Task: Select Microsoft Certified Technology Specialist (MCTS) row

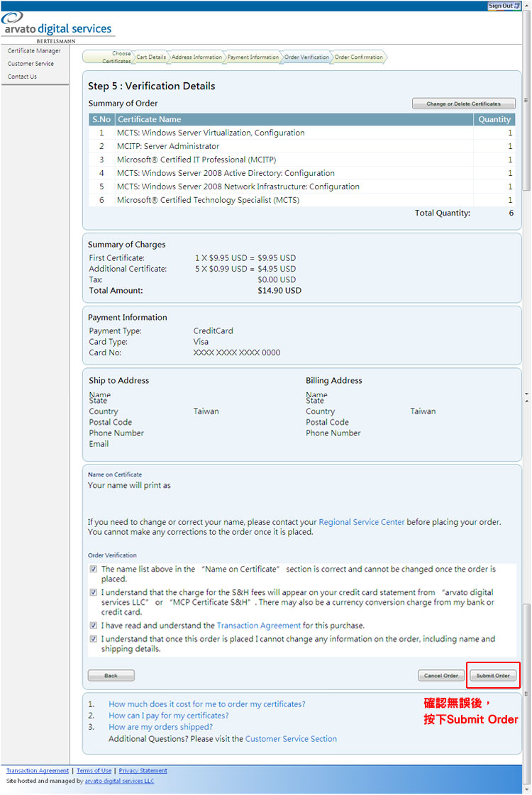Action: coord(301,200)
